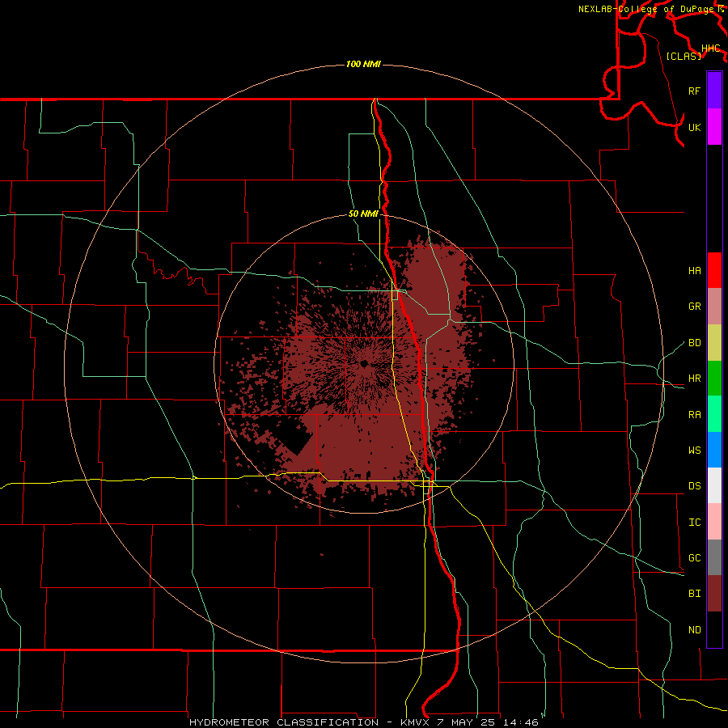The width and height of the screenshot is (728, 728).
Task: Click the gray GC color swatch
Action: 714,557
